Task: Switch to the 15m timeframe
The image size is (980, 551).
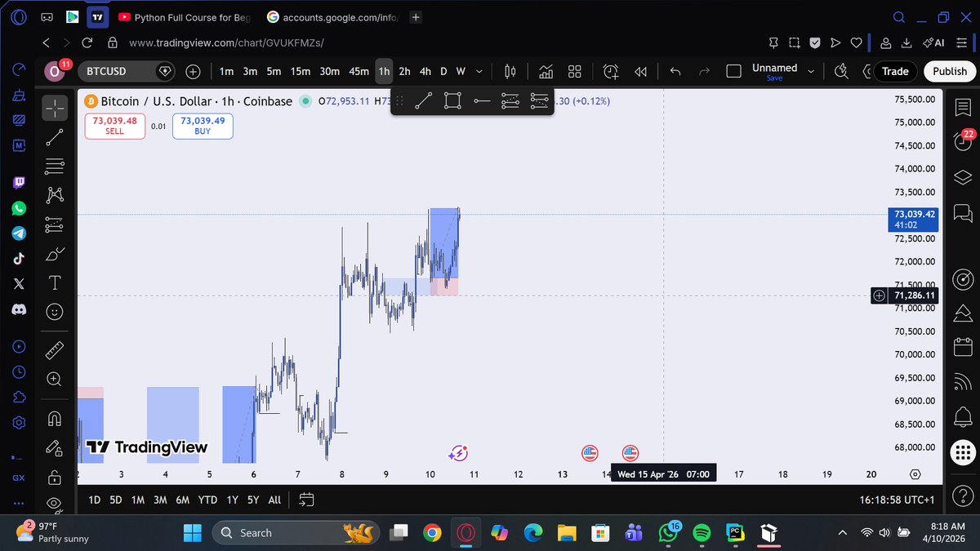Action: (x=301, y=72)
